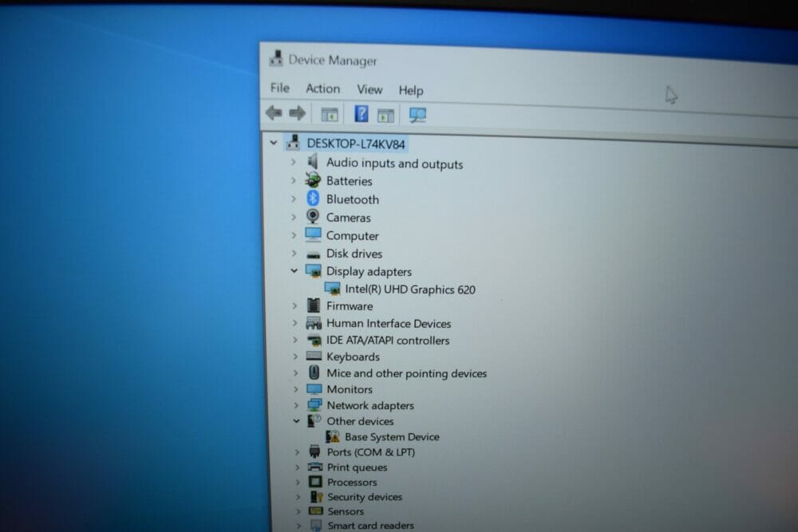Expand the Bluetooth category arrow
This screenshot has height=532, width=798.
click(x=294, y=199)
